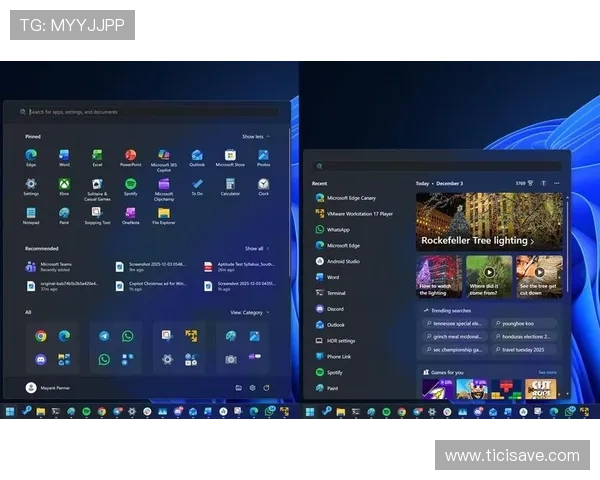
Task: Open Notepad from Pinned apps
Action: coord(31,216)
